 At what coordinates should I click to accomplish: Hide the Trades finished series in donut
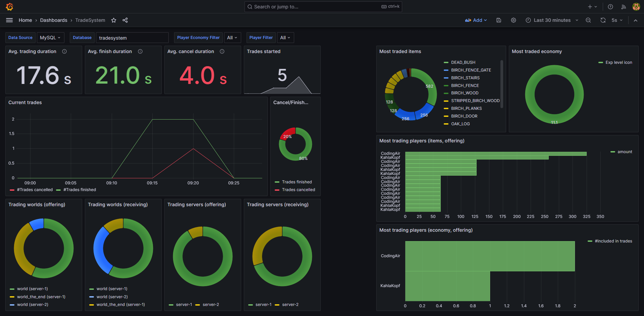297,182
